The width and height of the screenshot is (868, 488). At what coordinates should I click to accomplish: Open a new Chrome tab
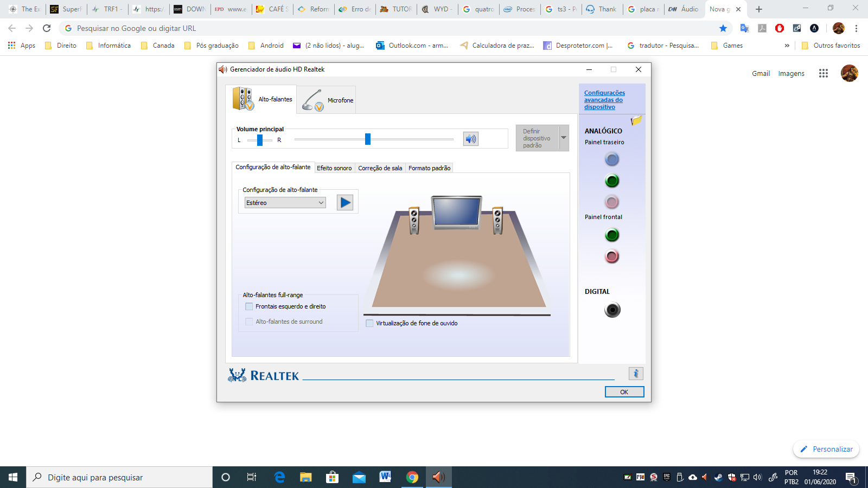tap(759, 9)
